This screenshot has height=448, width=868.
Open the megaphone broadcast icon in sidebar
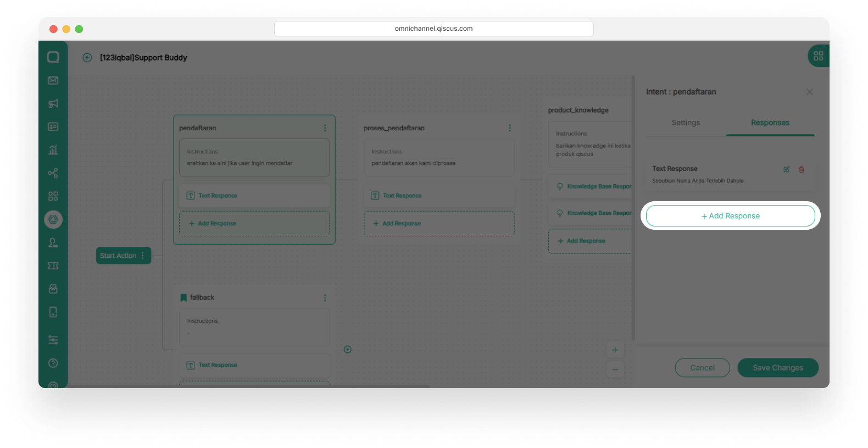point(53,103)
